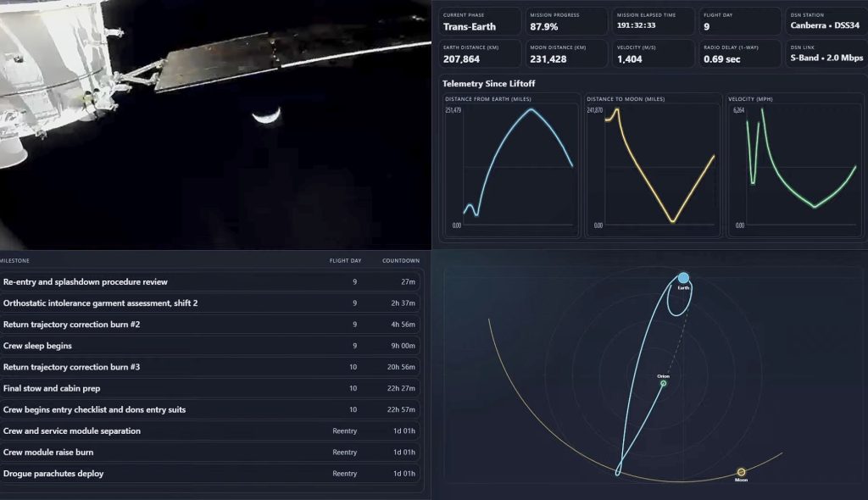Click the Velocity (M/S) 1,404 card
868x500 pixels.
652,53
